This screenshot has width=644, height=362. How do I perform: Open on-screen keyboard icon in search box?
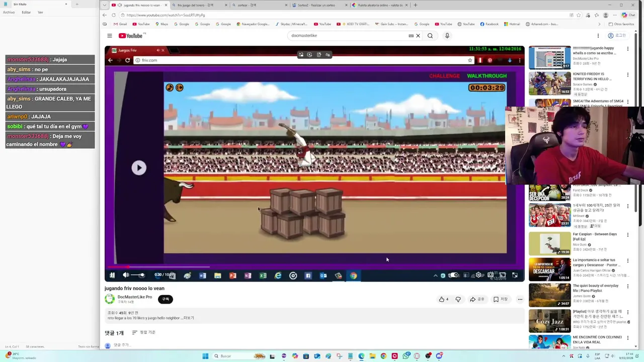pyautogui.click(x=411, y=36)
